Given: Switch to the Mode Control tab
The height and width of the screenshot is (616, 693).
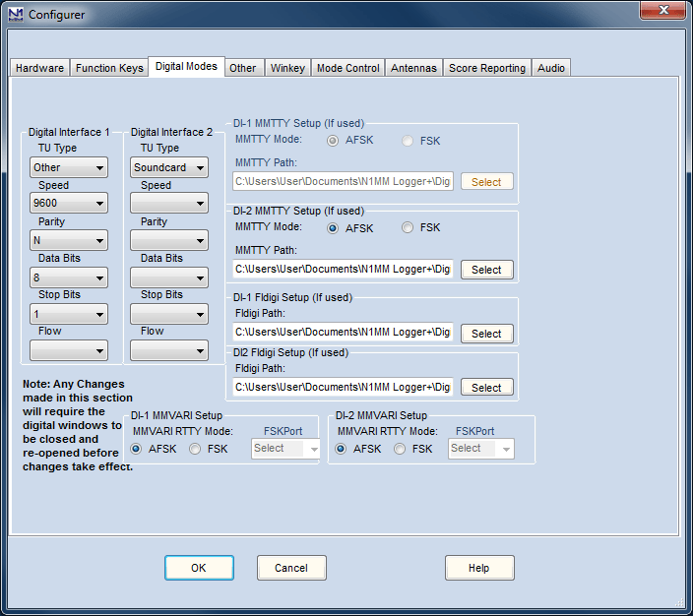Looking at the screenshot, I should (x=347, y=68).
